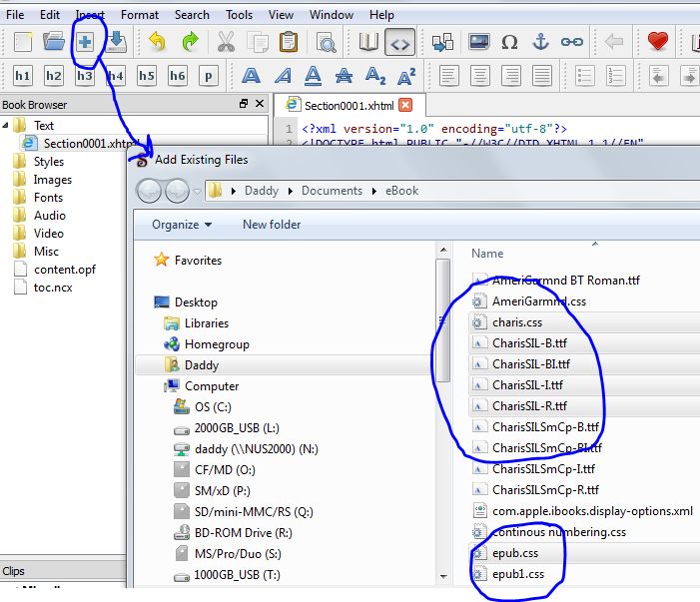The width and height of the screenshot is (700, 602).
Task: Apply heading h6 style
Action: point(177,76)
